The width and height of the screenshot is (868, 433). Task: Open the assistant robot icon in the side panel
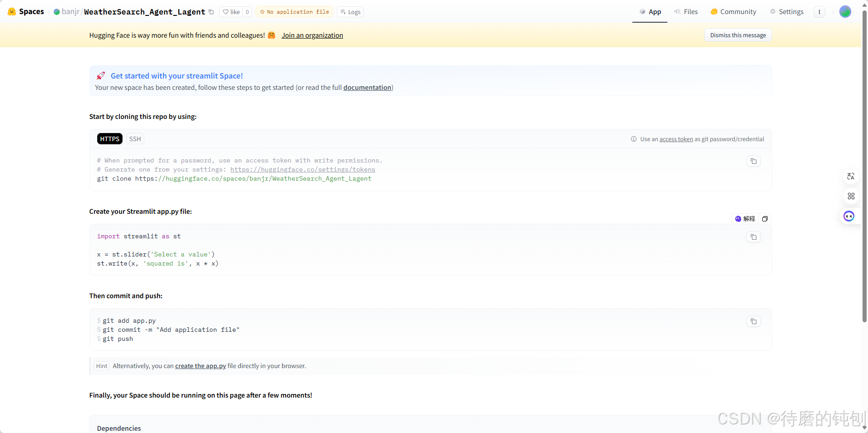coord(849,216)
